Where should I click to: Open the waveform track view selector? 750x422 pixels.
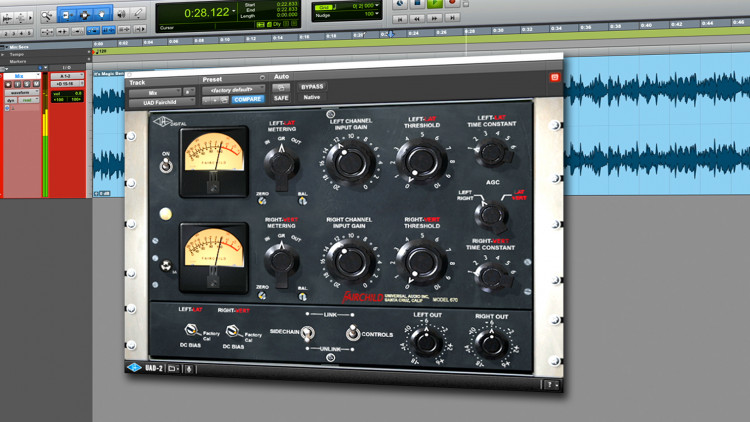click(22, 92)
